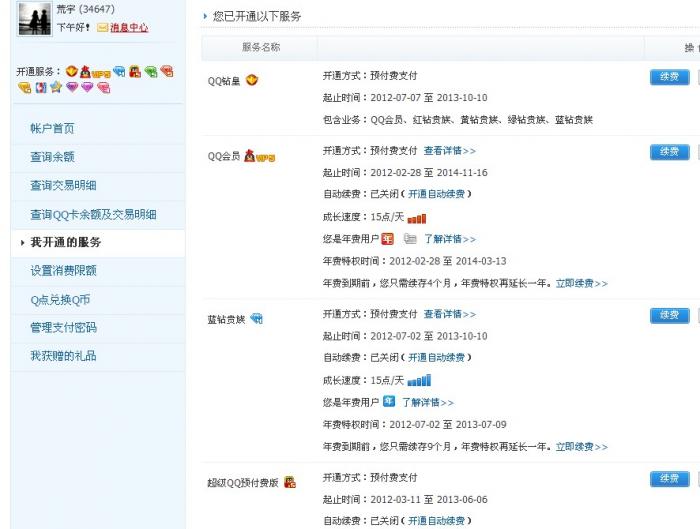The height and width of the screenshot is (529, 700).
Task: Click the star icon in 开通服务 row
Action: tap(56, 87)
